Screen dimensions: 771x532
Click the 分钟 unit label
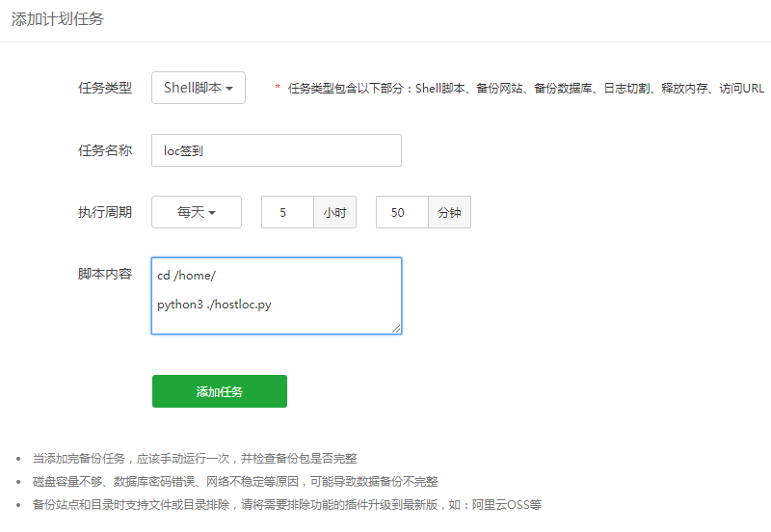tap(449, 212)
